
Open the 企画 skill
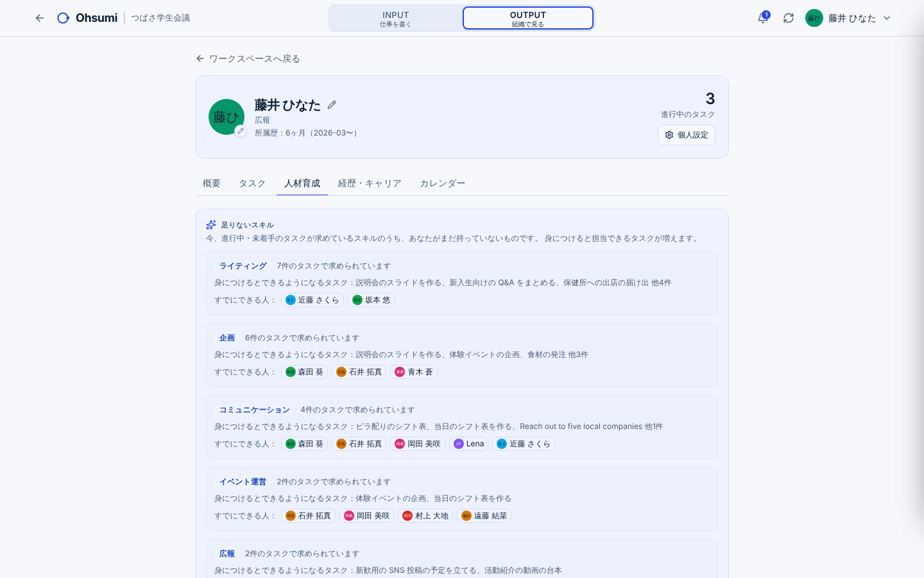(x=227, y=338)
